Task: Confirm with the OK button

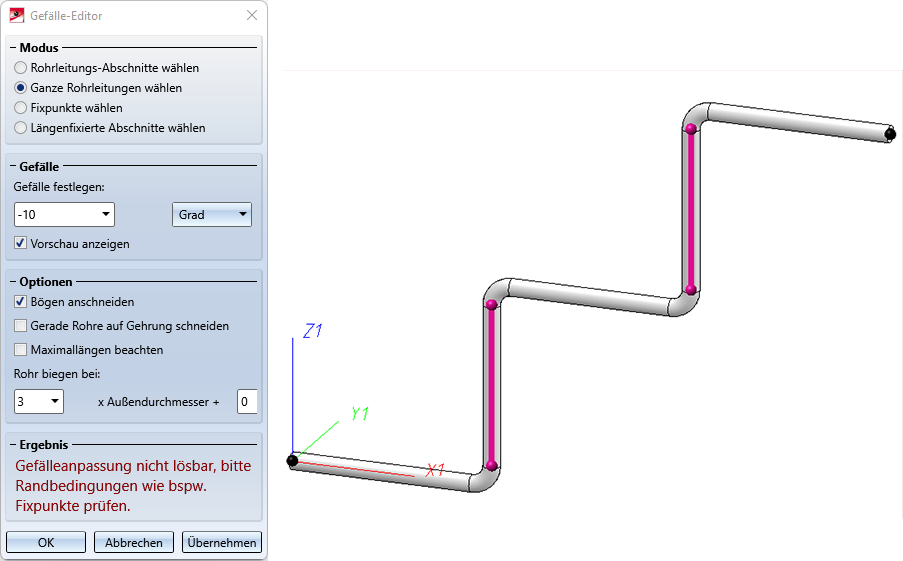Action: tap(46, 543)
